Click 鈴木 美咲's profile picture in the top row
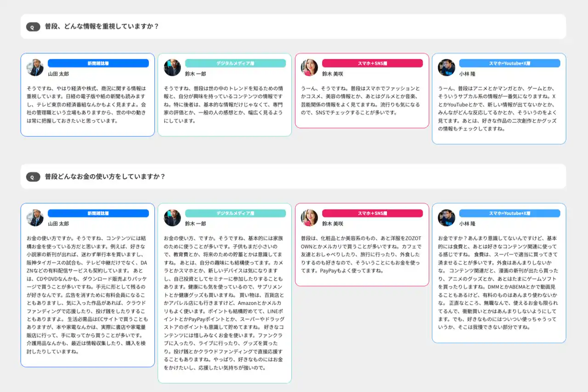588x392 pixels. click(x=309, y=67)
